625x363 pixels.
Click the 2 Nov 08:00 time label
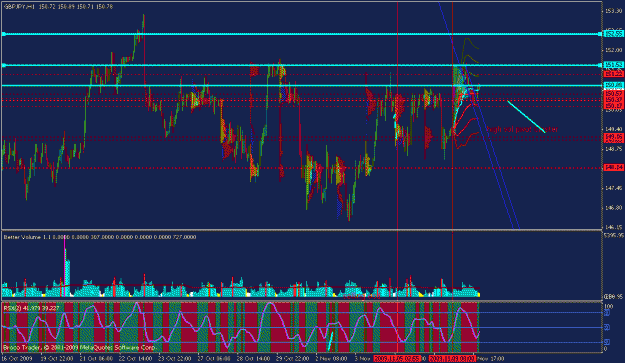coord(331,358)
